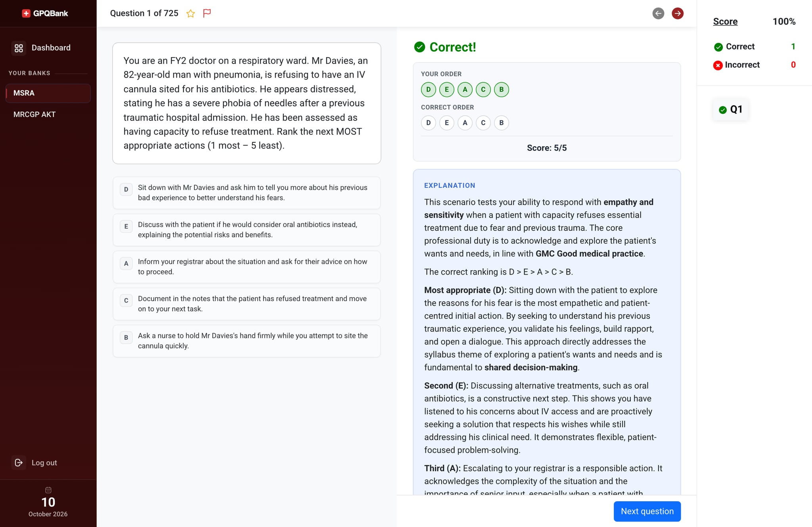The width and height of the screenshot is (812, 527).
Task: Click the A chip in Correct Order
Action: coord(465,123)
